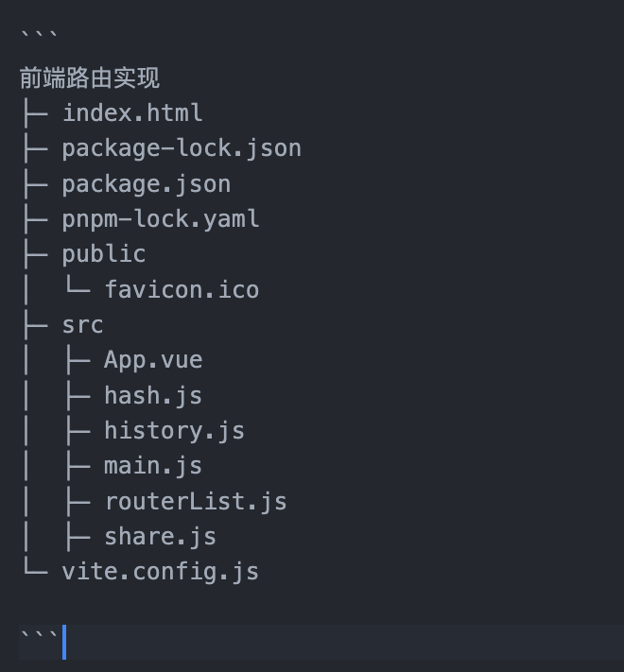Image resolution: width=624 pixels, height=672 pixels.
Task: Place cursor on vite.config.js
Action: click(x=161, y=573)
